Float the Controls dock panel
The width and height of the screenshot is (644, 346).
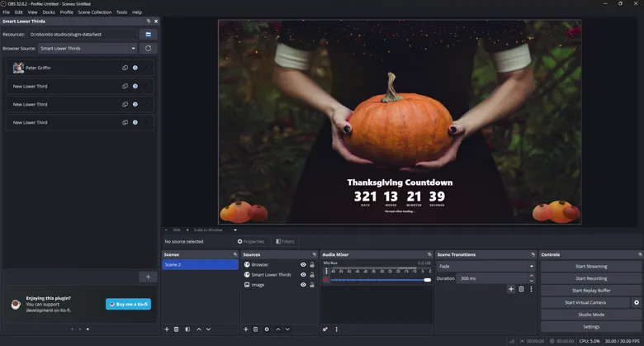point(640,254)
